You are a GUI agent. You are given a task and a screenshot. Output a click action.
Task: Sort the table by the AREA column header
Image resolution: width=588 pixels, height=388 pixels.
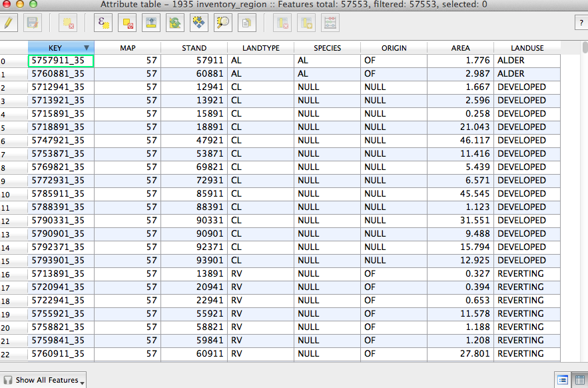click(460, 48)
